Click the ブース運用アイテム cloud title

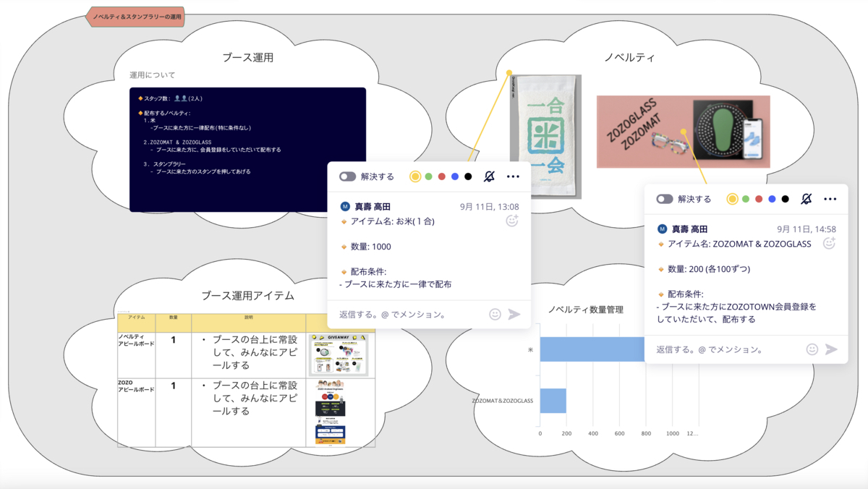pos(247,295)
